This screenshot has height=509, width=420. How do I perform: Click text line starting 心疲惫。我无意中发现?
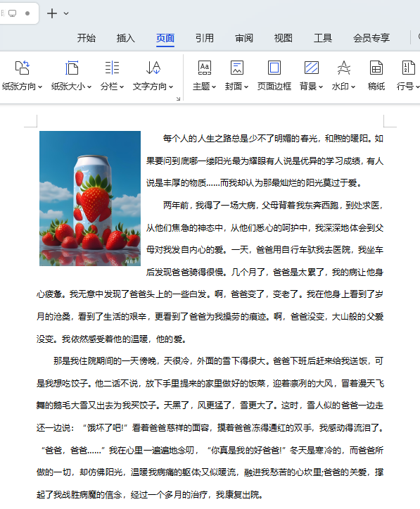pyautogui.click(x=210, y=294)
